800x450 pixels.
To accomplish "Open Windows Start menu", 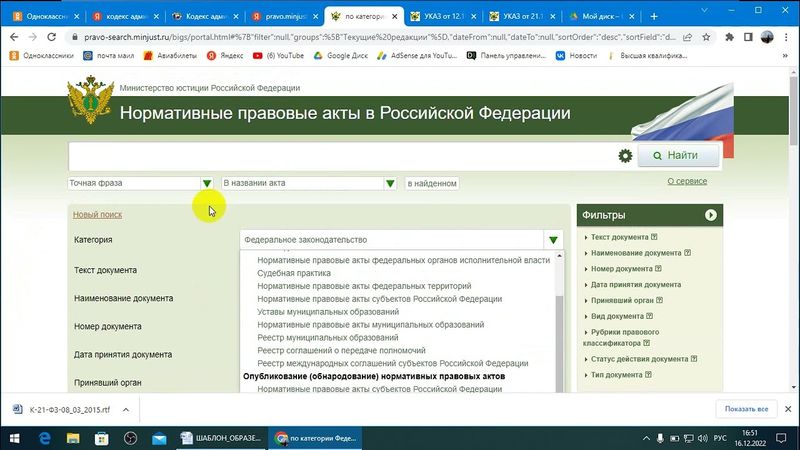I will point(14,438).
